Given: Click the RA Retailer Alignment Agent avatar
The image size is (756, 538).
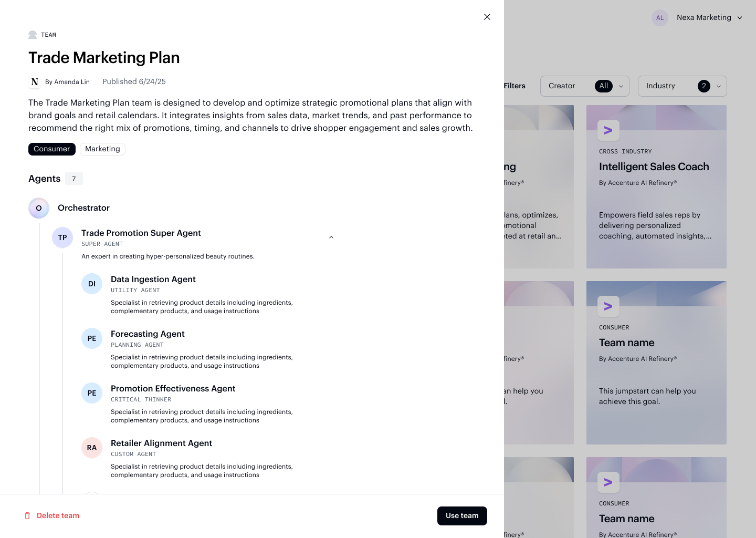Looking at the screenshot, I should 92,448.
